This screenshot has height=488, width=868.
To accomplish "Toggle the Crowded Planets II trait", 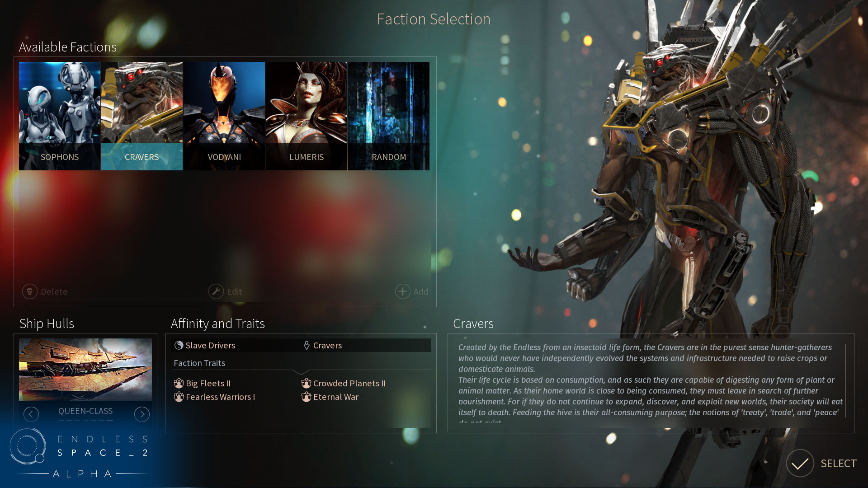I will tap(348, 383).
